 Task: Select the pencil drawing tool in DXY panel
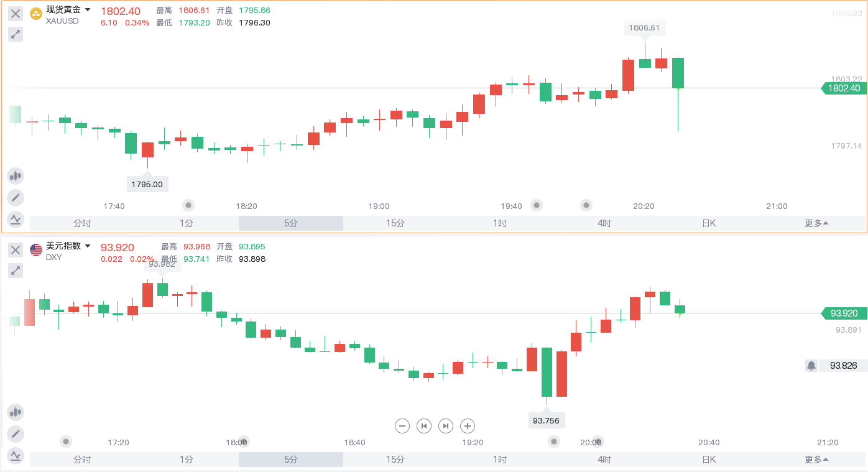pos(16,433)
